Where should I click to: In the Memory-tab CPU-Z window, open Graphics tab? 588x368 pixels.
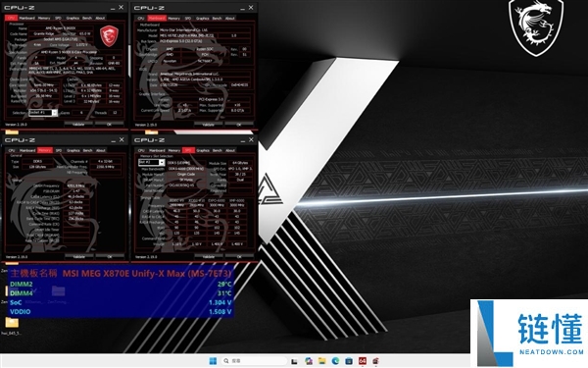pyautogui.click(x=73, y=150)
